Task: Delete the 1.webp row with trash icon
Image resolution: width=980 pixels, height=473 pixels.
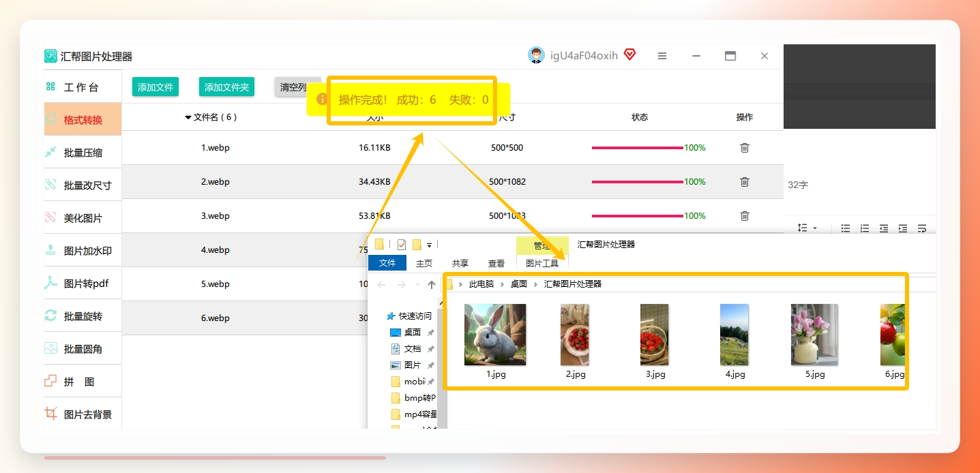Action: pyautogui.click(x=745, y=147)
